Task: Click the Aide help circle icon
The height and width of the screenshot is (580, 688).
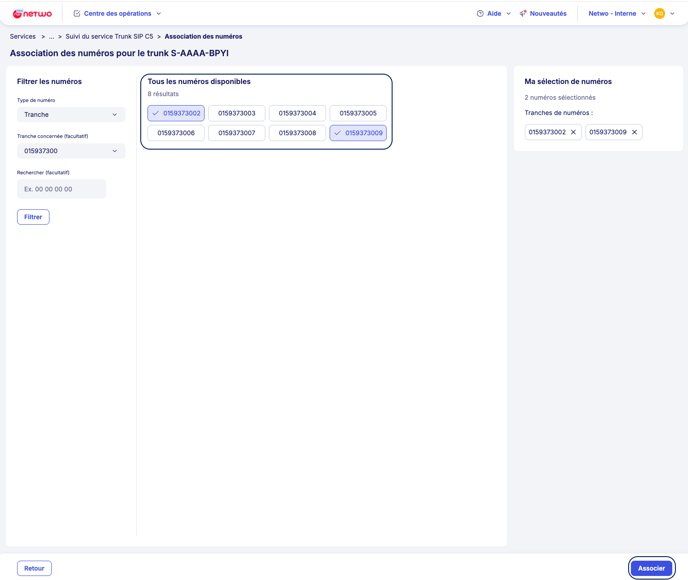Action: pos(480,14)
